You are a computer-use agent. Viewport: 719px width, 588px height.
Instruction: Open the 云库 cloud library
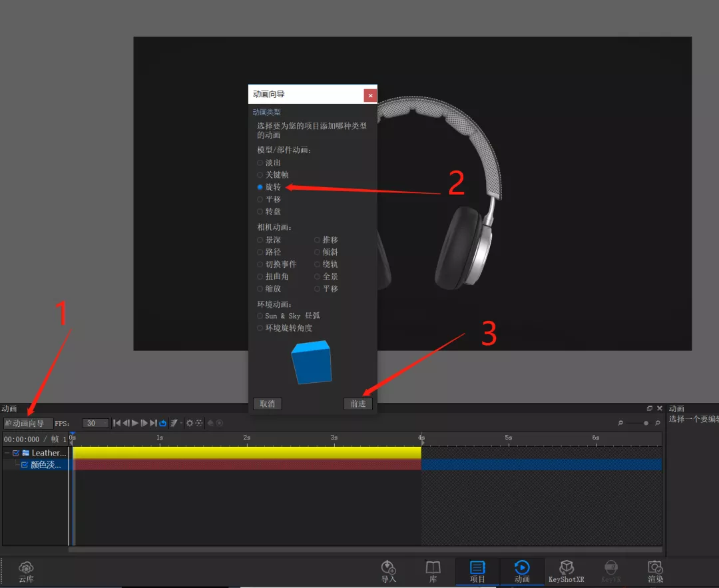(26, 571)
